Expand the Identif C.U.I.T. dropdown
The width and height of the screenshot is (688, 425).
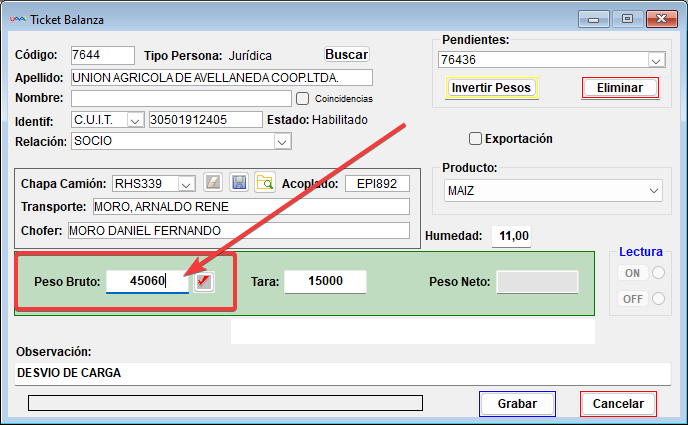coord(135,120)
